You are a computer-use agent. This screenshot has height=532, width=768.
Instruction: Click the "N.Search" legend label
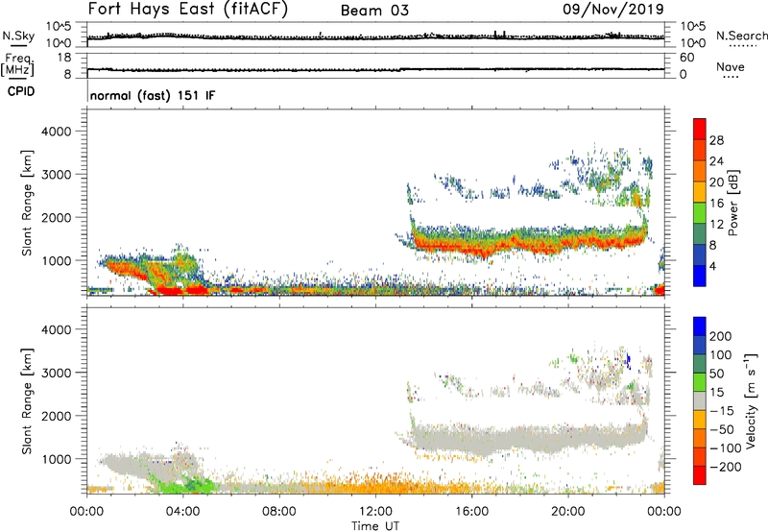click(x=741, y=36)
